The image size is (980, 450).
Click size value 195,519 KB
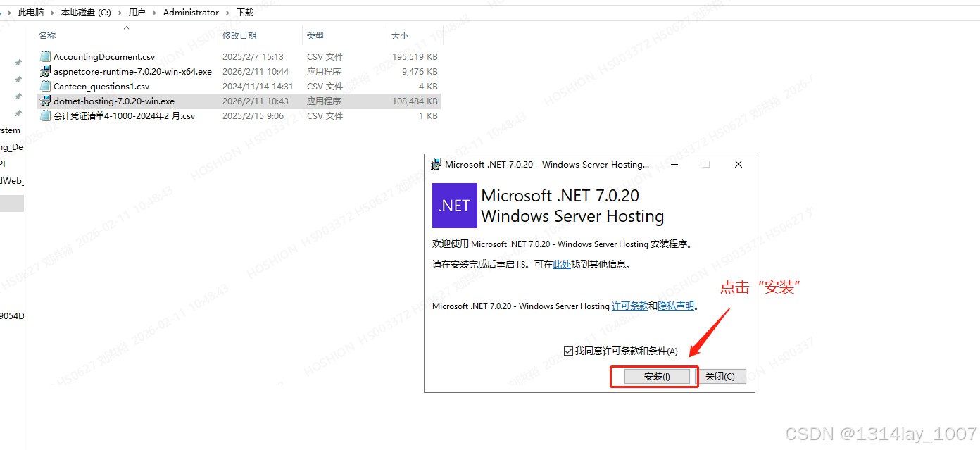(x=415, y=57)
